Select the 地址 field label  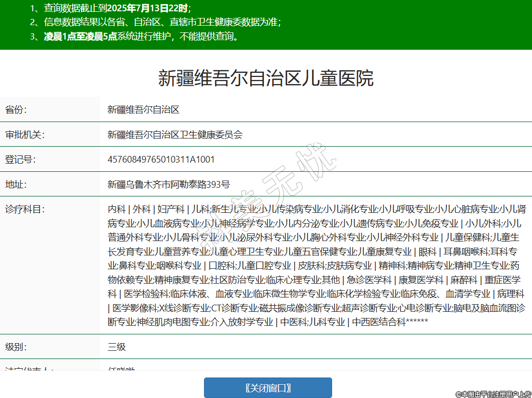16,184
